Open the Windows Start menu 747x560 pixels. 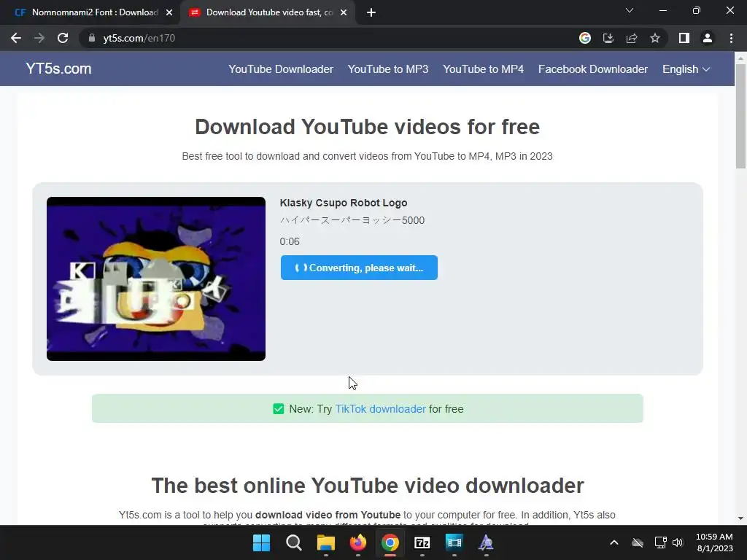coord(262,542)
